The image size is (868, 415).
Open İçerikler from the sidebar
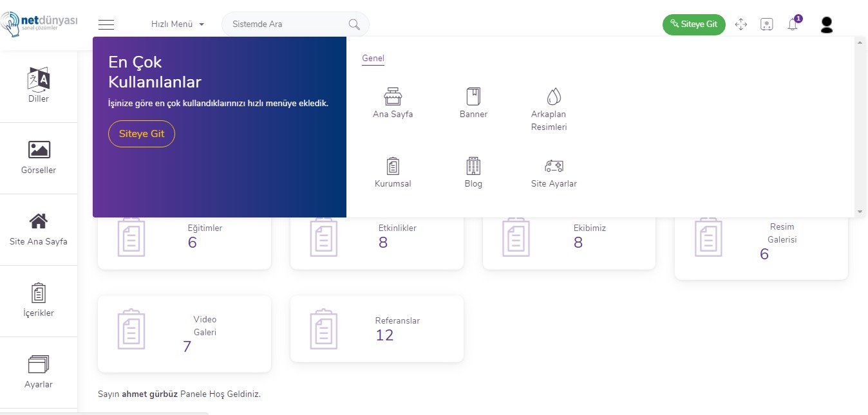click(x=39, y=300)
